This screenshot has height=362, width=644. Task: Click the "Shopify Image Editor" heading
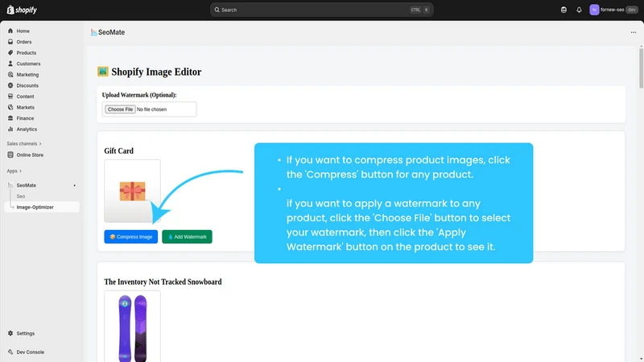(156, 72)
